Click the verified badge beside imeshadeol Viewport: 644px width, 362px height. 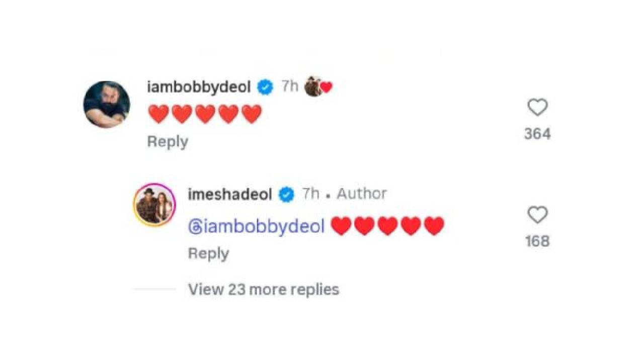(x=287, y=194)
